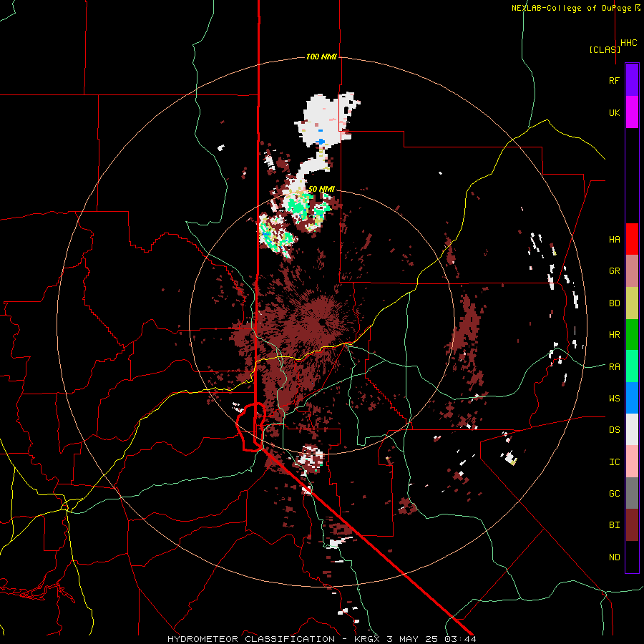Viewport: 644px width, 644px height.
Task: Select the GR legend color block
Action: click(x=632, y=271)
